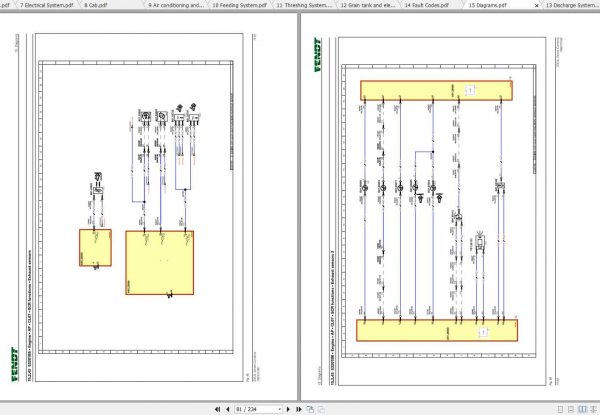The image size is (600, 415).
Task: Select the 13 Discharge System tab
Action: pyautogui.click(x=572, y=5)
